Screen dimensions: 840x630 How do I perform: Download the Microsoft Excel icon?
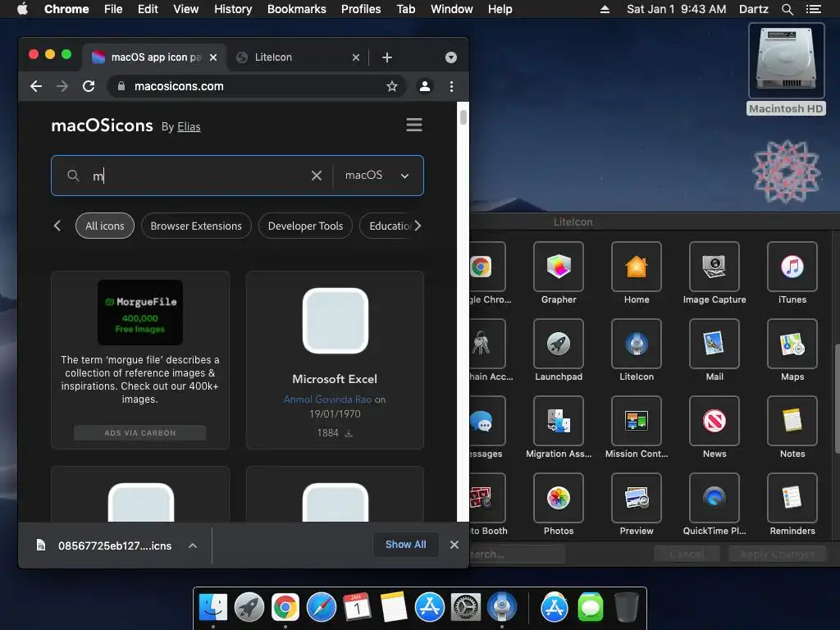pyautogui.click(x=348, y=433)
